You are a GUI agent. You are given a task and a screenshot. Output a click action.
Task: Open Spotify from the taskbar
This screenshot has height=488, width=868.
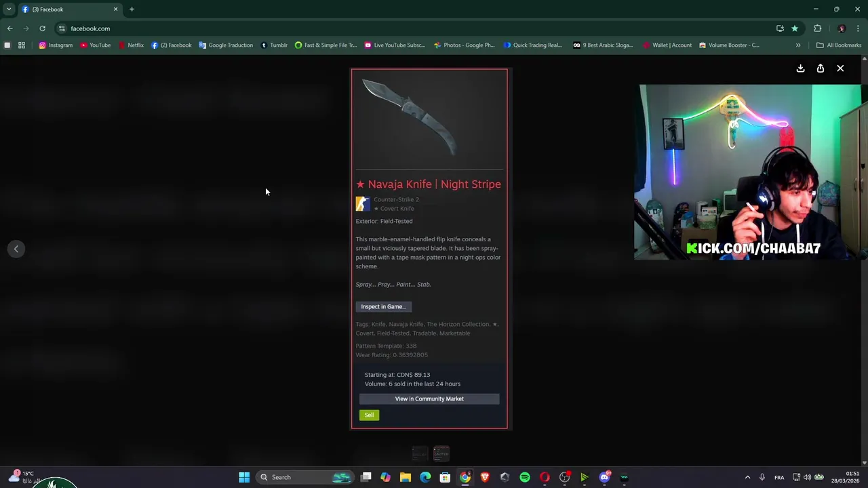pyautogui.click(x=525, y=477)
